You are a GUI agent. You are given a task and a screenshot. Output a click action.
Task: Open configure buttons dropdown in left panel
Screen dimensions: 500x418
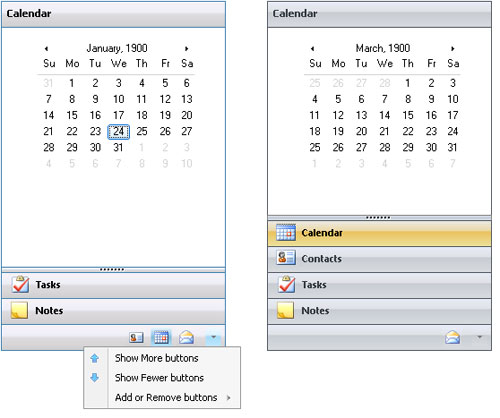213,337
